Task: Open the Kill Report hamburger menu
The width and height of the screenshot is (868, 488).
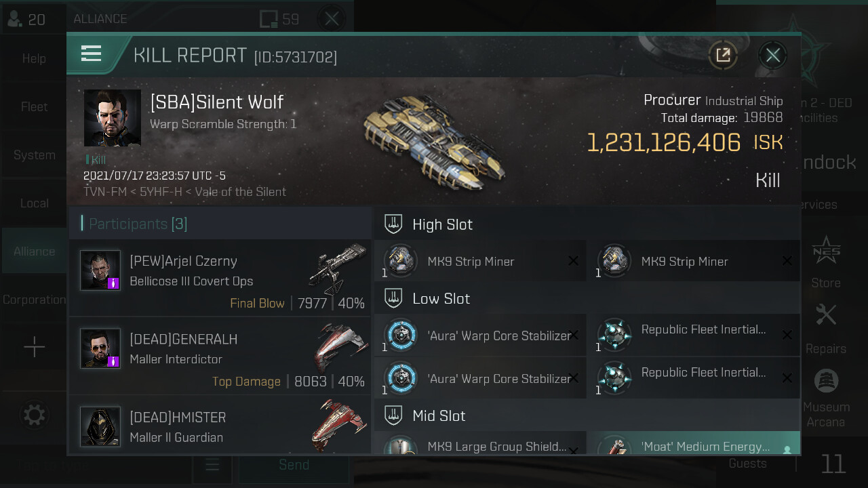Action: tap(91, 54)
